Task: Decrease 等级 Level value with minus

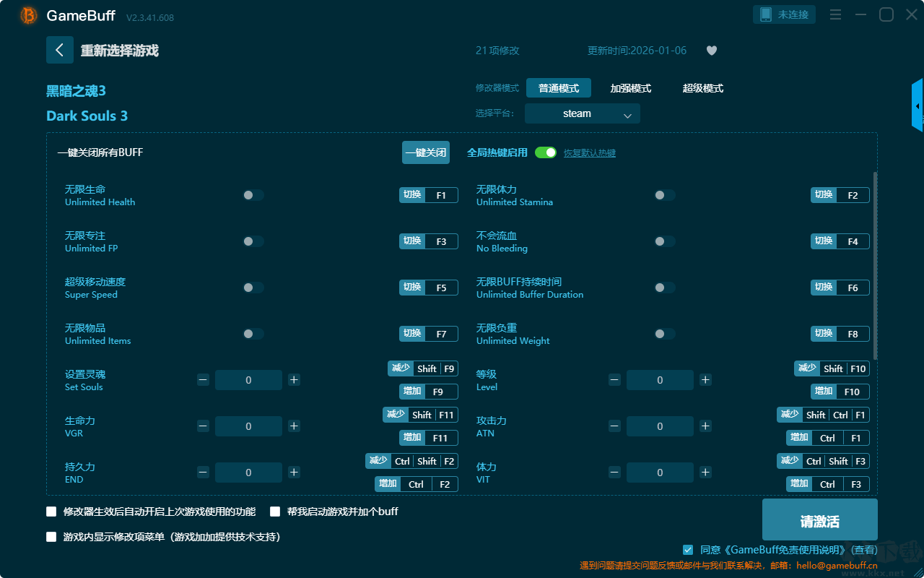Action: coord(614,380)
